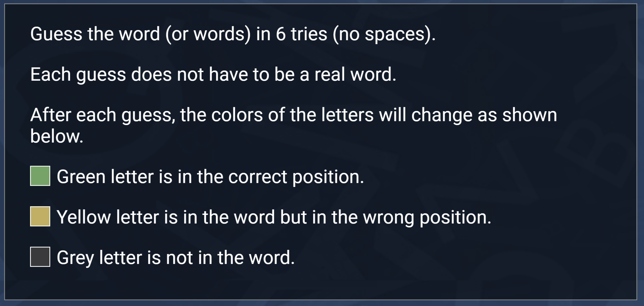Click the word 'Grey' beside the swatch
The image size is (644, 306).
pos(75,258)
